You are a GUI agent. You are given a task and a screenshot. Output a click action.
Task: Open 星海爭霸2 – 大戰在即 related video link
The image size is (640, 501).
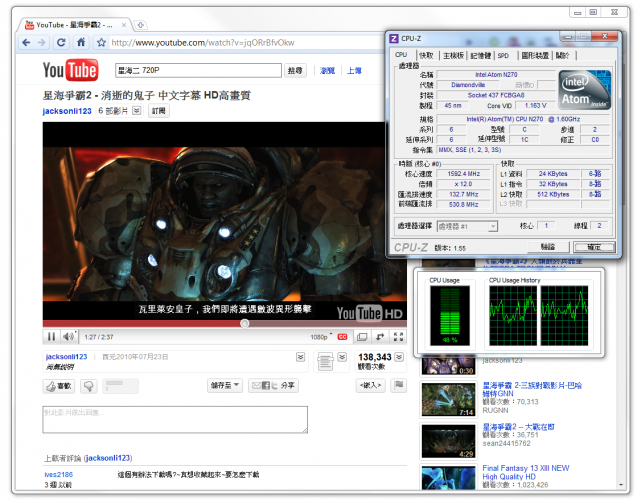point(518,427)
